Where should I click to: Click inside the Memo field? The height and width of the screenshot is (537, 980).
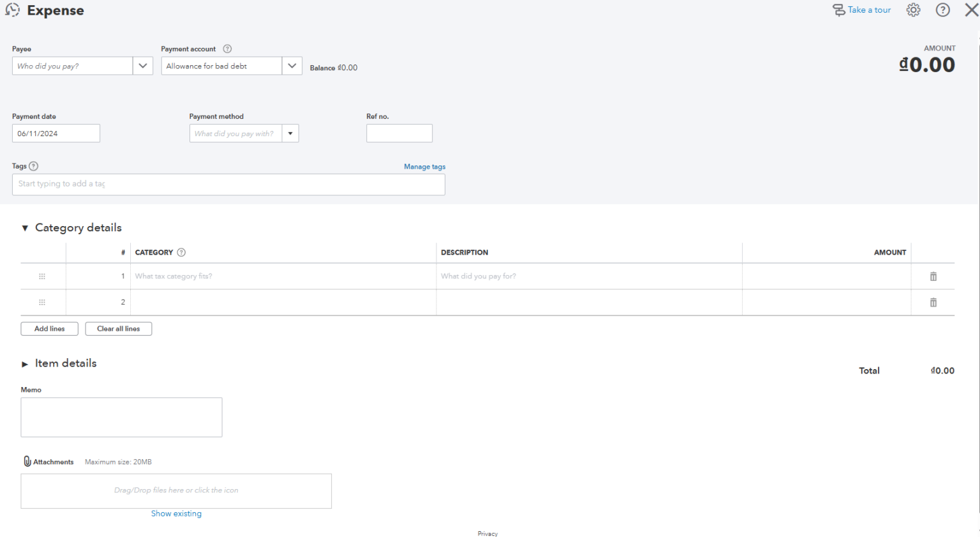click(x=121, y=417)
